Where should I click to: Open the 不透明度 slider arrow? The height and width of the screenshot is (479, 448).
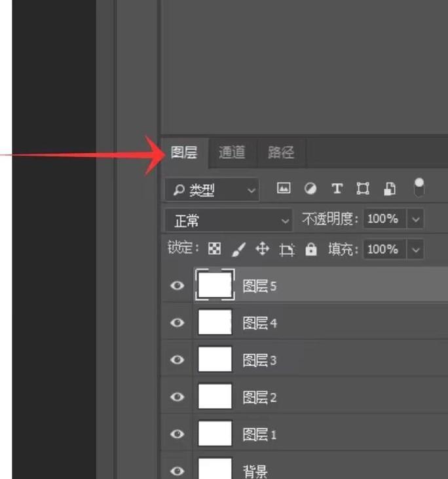pyautogui.click(x=416, y=219)
